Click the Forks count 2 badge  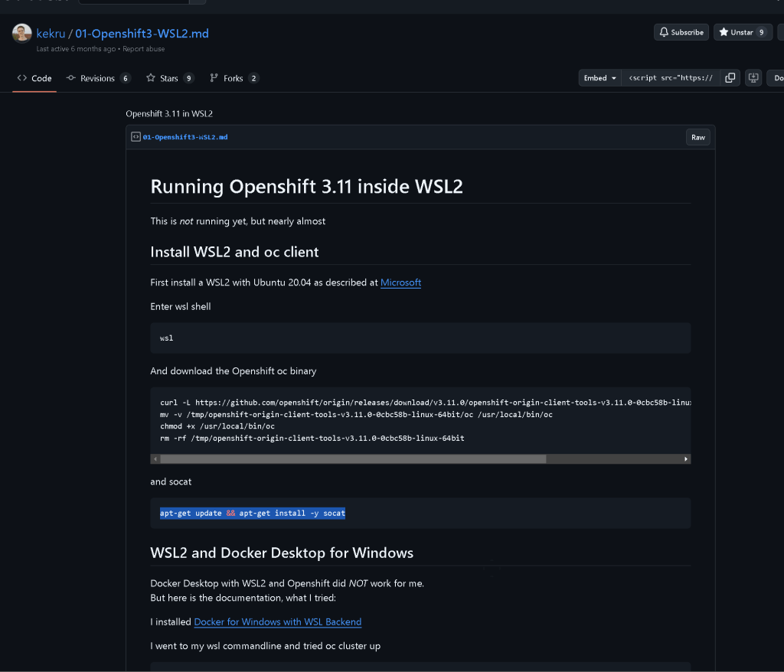(x=253, y=79)
